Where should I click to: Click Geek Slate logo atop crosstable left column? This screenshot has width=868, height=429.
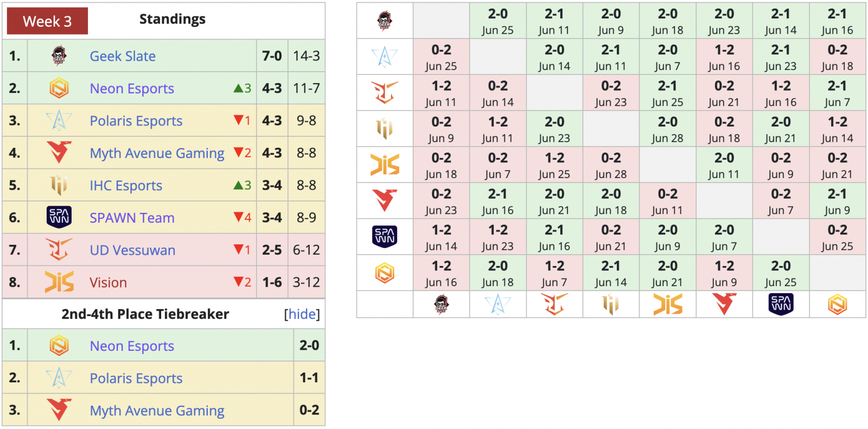tap(385, 21)
